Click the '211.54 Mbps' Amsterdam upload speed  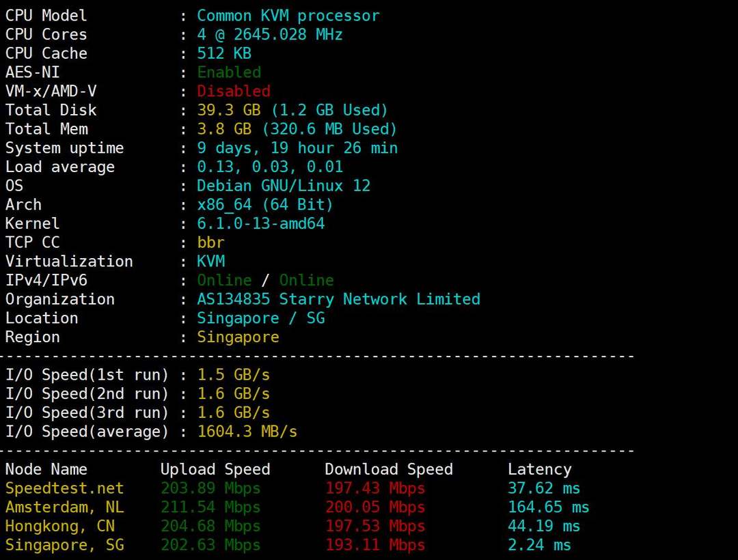pos(210,507)
